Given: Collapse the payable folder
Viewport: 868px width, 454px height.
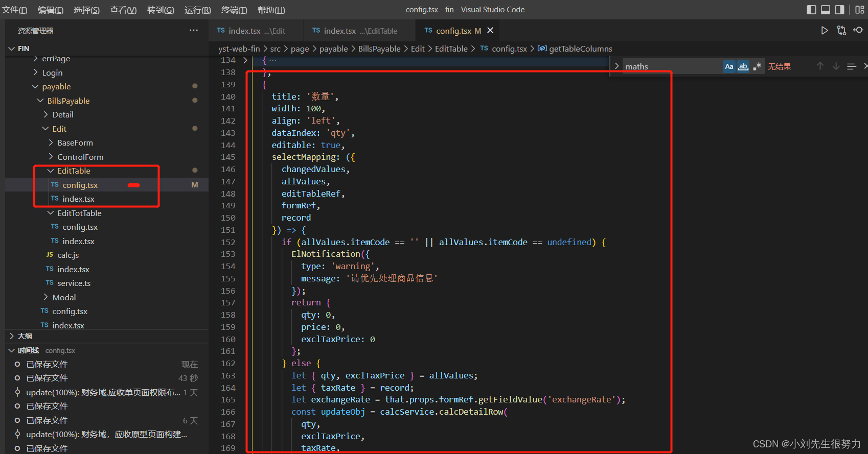Looking at the screenshot, I should 35,87.
